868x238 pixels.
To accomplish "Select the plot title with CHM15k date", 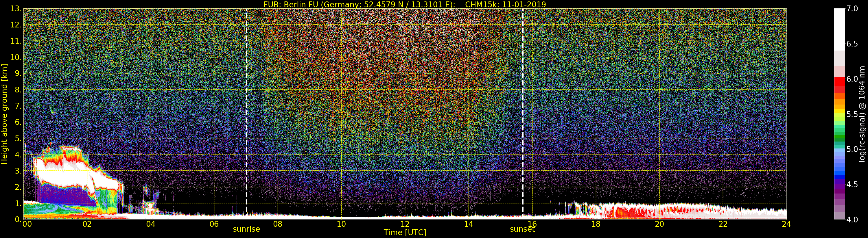I will (404, 4).
